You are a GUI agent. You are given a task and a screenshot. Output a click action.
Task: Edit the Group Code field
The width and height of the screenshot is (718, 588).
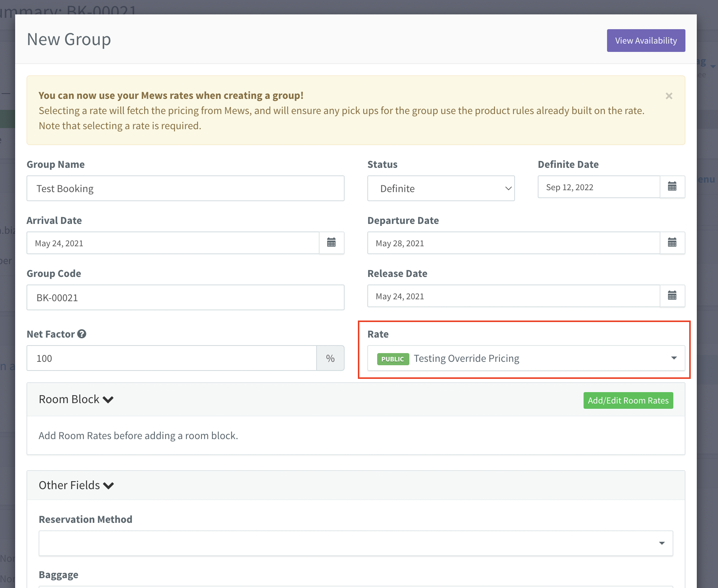[x=186, y=297]
